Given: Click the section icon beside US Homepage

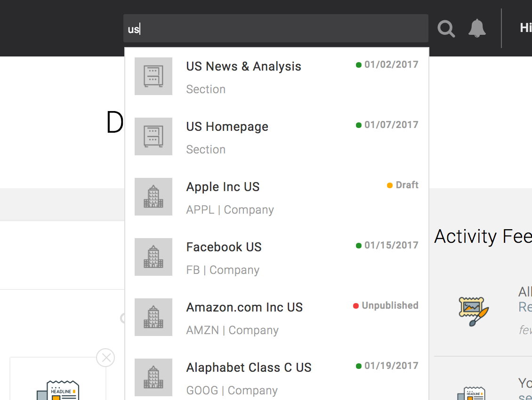Looking at the screenshot, I should pyautogui.click(x=153, y=136).
